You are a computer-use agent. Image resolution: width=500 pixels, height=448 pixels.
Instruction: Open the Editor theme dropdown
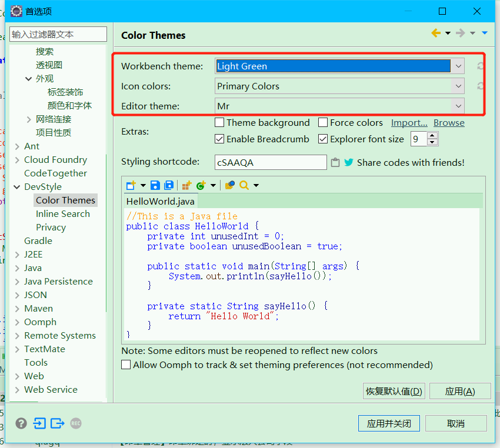458,106
